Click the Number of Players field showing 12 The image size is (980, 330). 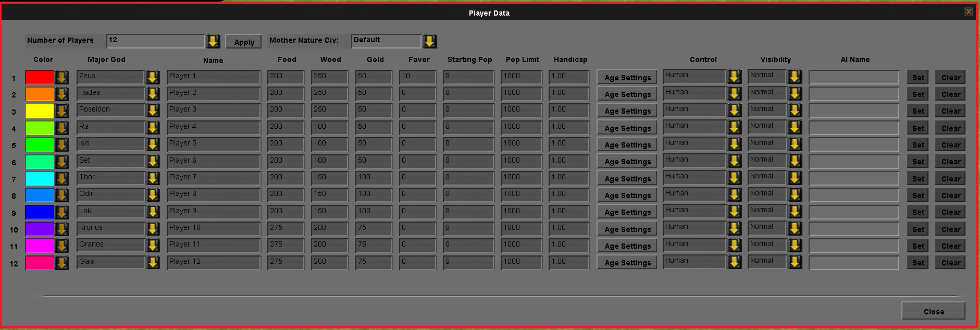(156, 41)
